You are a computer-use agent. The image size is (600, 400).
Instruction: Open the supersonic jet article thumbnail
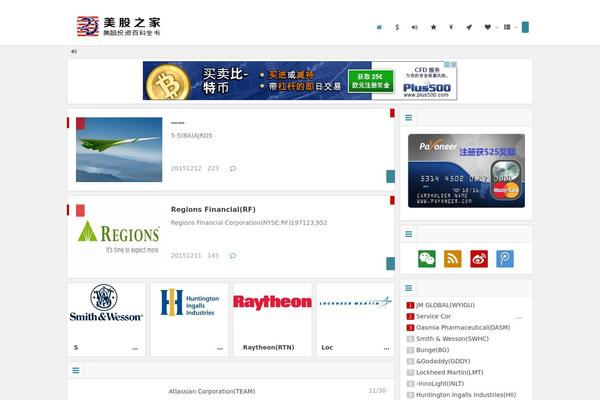(x=119, y=150)
